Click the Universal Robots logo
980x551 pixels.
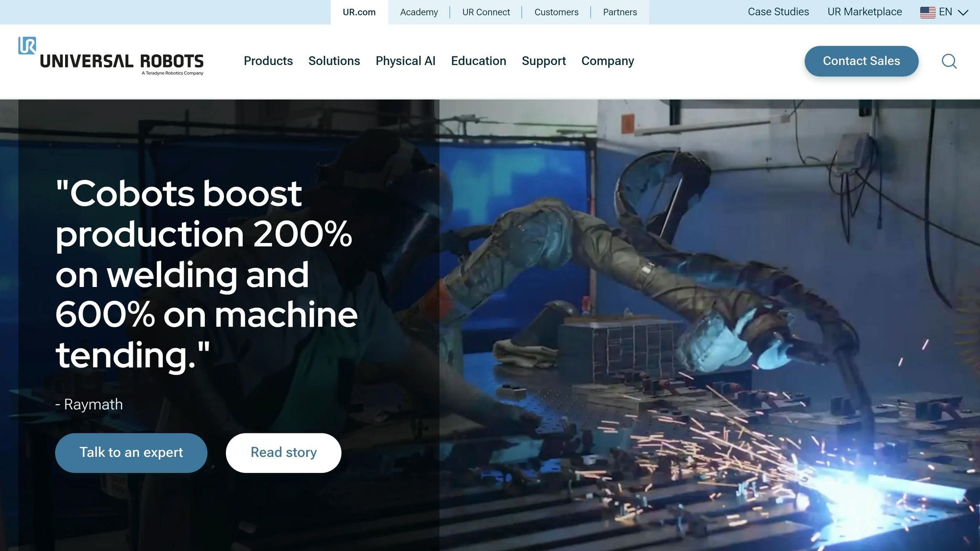coord(111,56)
